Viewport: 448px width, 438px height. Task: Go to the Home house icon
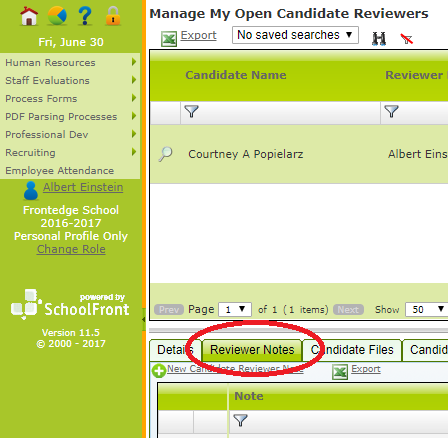(x=29, y=16)
